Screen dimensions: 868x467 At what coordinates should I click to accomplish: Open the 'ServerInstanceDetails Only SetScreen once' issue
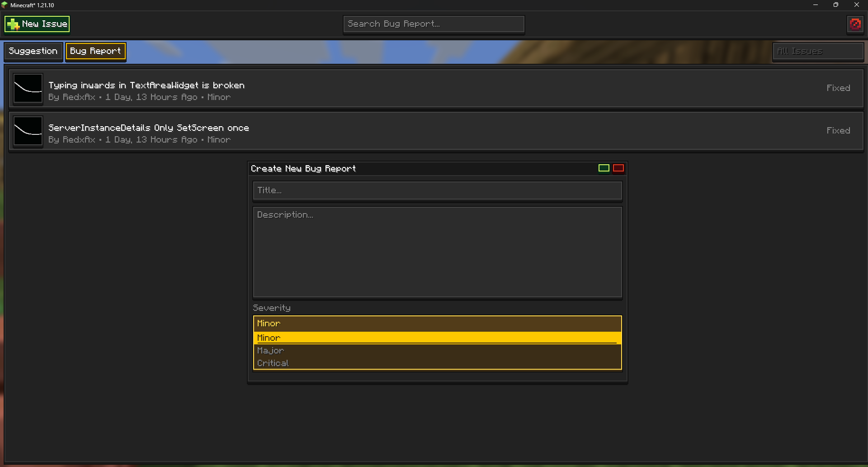(x=436, y=131)
